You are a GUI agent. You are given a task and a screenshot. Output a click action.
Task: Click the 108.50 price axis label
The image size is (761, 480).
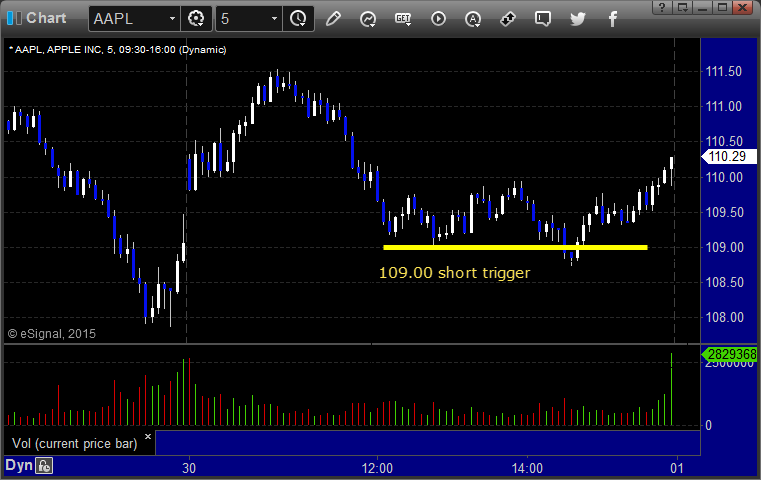coord(724,282)
